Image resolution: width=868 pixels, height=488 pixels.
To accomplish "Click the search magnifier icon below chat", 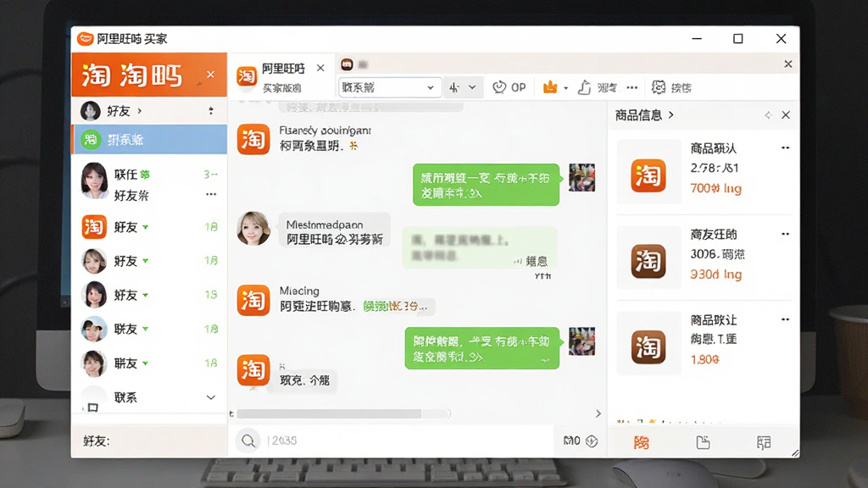I will [x=248, y=441].
